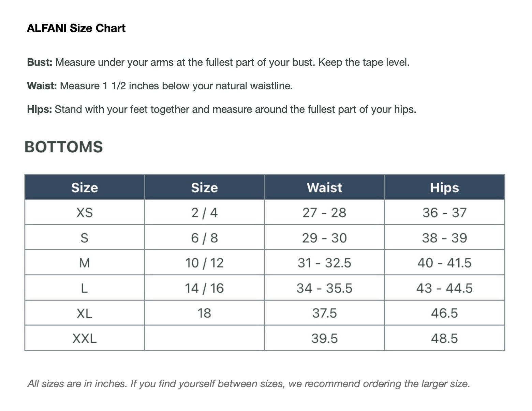This screenshot has width=532, height=411.
Task: Click the Bust measuring instruction line
Action: point(218,62)
